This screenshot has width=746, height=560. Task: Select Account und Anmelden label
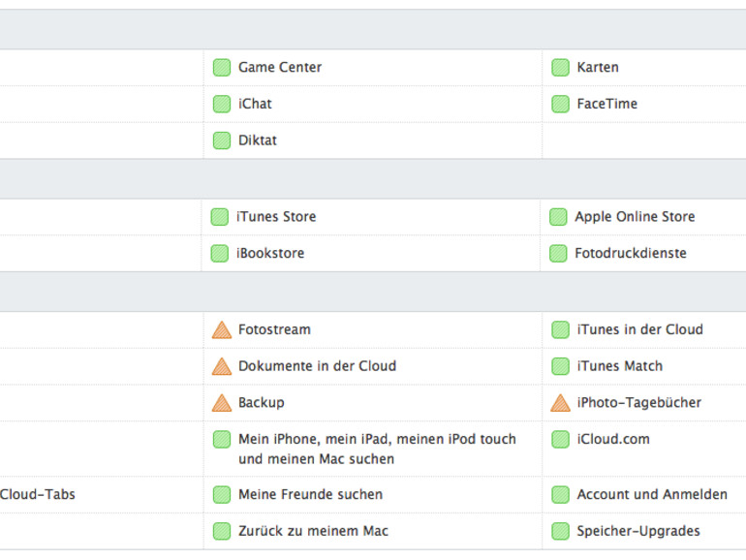(x=652, y=495)
